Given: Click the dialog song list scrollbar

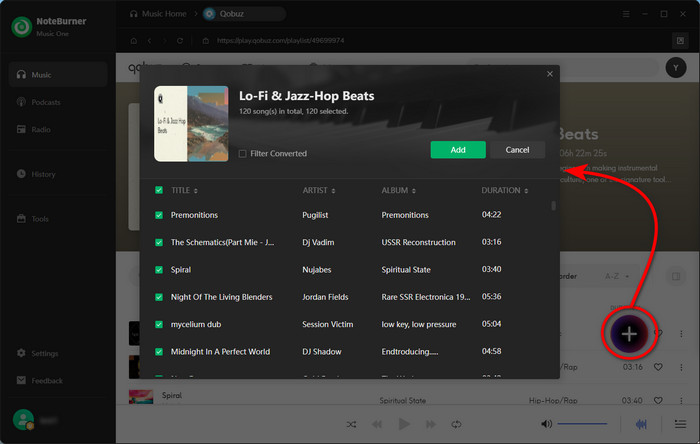Looking at the screenshot, I should coord(554,206).
